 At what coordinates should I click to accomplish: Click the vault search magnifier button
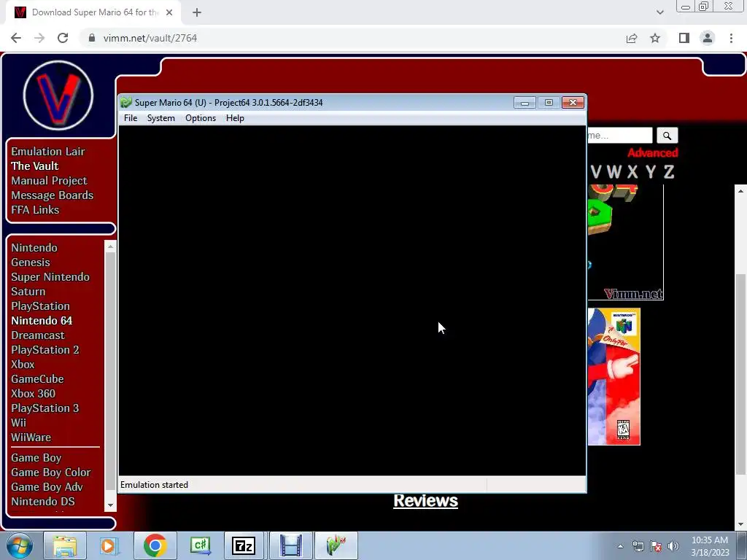coord(667,136)
